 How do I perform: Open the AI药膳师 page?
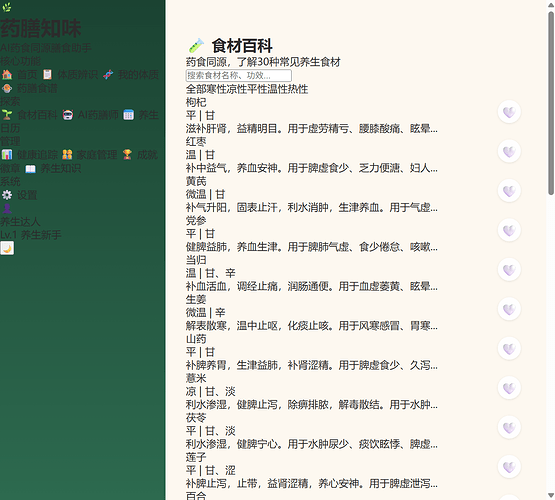(x=90, y=115)
